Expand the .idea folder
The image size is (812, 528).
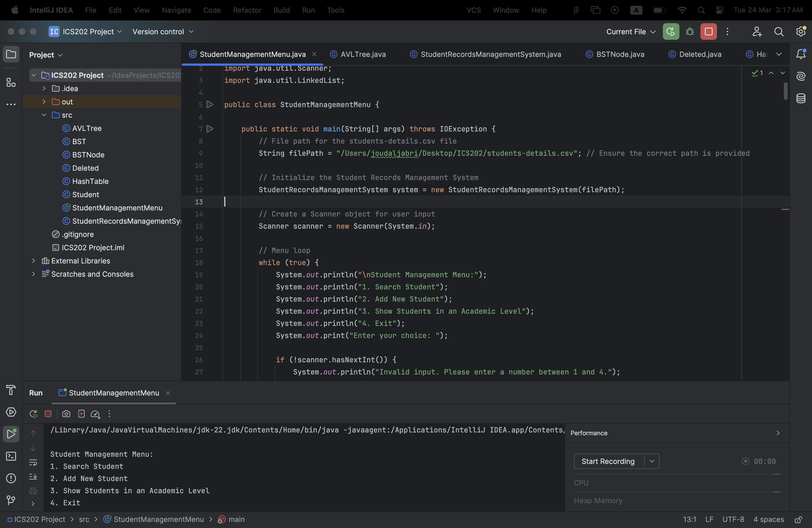click(x=44, y=88)
